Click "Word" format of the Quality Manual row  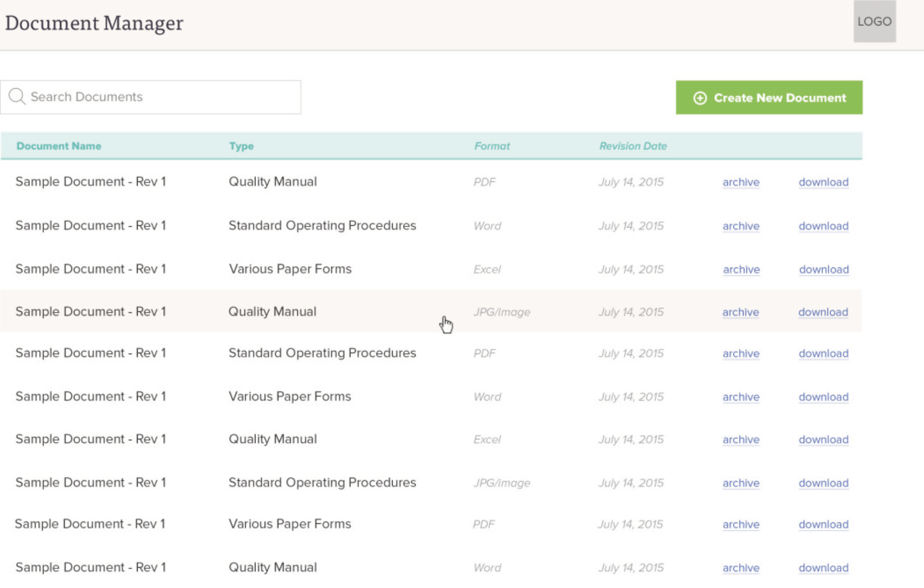pyautogui.click(x=487, y=568)
